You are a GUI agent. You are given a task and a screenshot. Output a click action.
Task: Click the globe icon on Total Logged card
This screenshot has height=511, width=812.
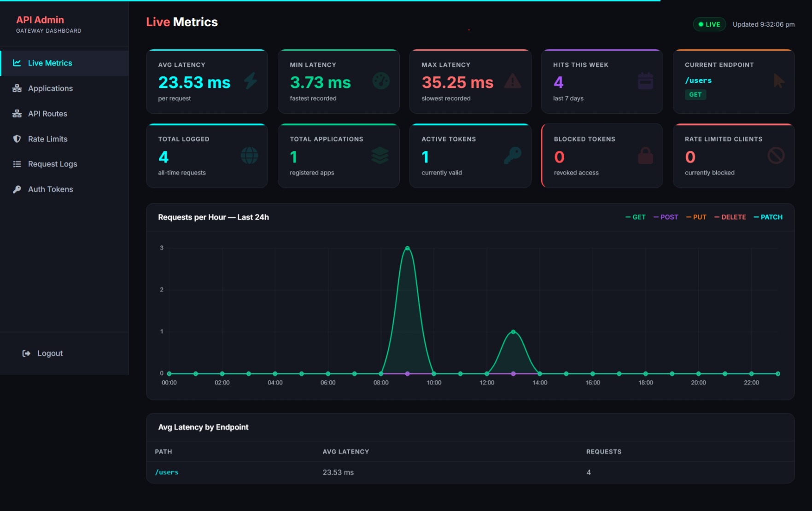pos(249,156)
